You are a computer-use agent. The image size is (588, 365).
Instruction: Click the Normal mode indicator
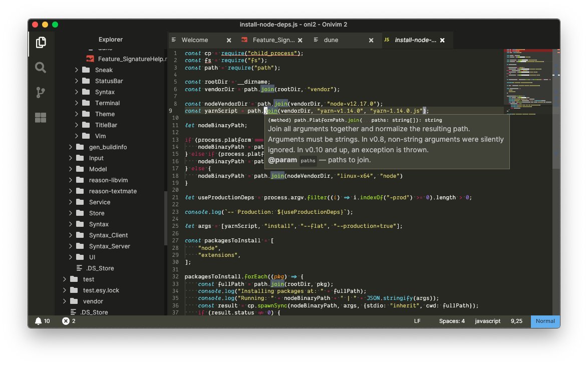point(545,321)
